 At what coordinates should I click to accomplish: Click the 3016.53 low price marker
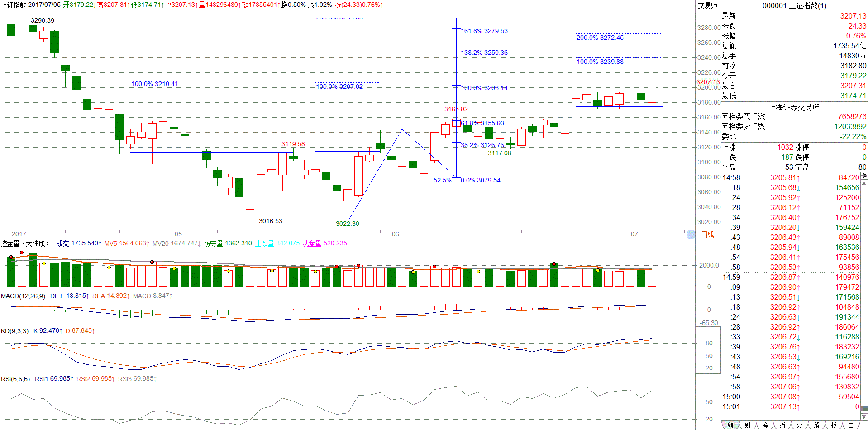click(271, 221)
